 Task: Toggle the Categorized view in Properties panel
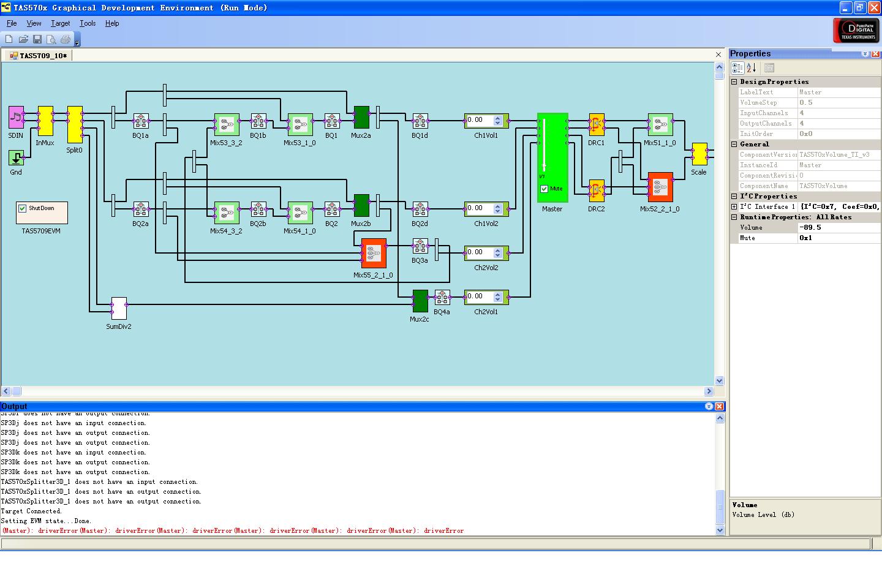point(737,68)
